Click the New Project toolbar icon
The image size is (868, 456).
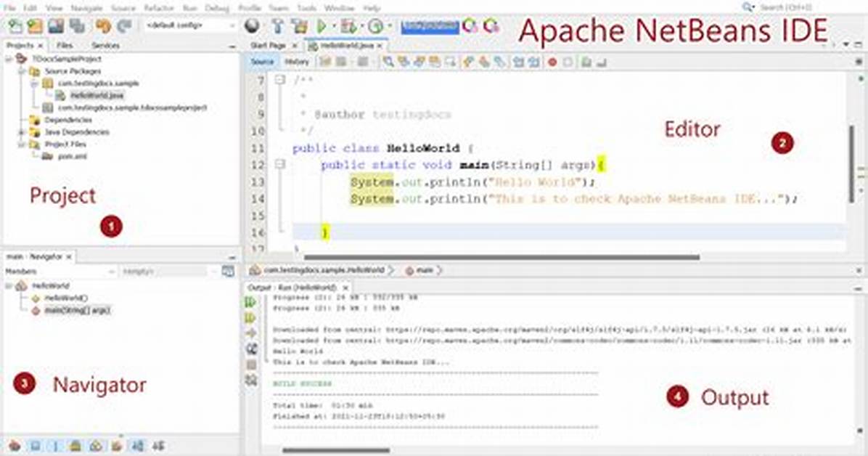pos(35,25)
